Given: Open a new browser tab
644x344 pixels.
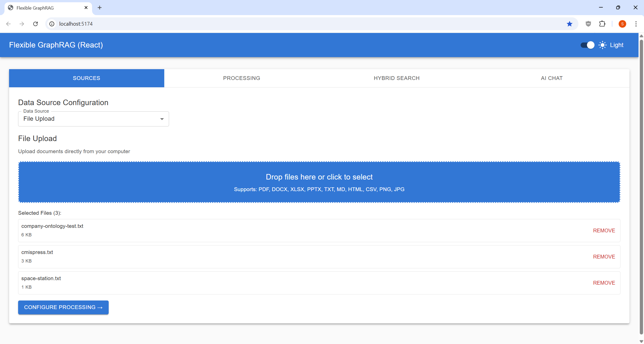Looking at the screenshot, I should point(100,8).
